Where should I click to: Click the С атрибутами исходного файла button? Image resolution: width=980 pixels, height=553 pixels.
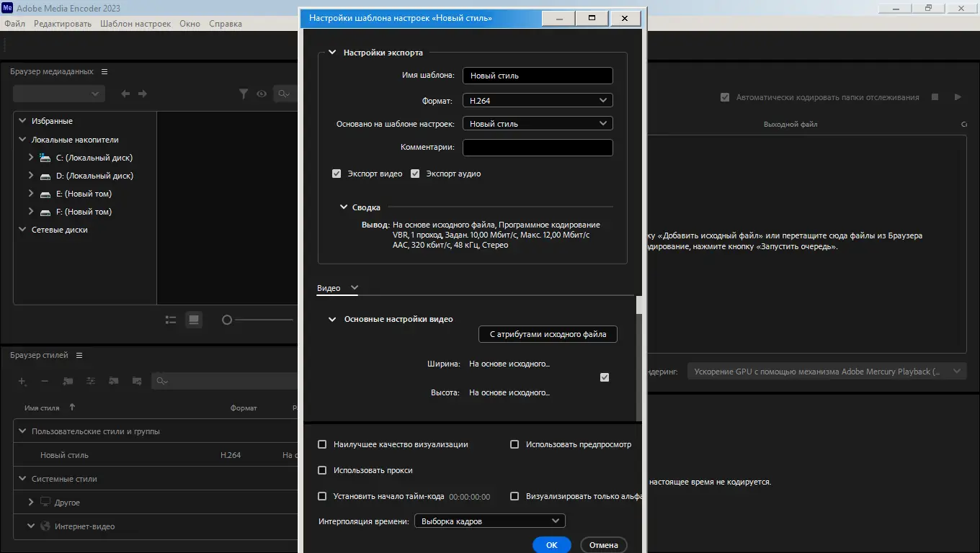pyautogui.click(x=548, y=334)
